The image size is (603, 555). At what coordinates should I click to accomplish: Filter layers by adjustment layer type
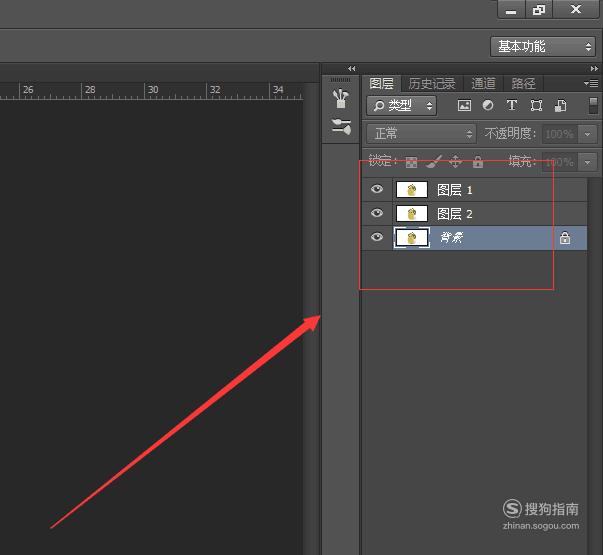pyautogui.click(x=488, y=105)
